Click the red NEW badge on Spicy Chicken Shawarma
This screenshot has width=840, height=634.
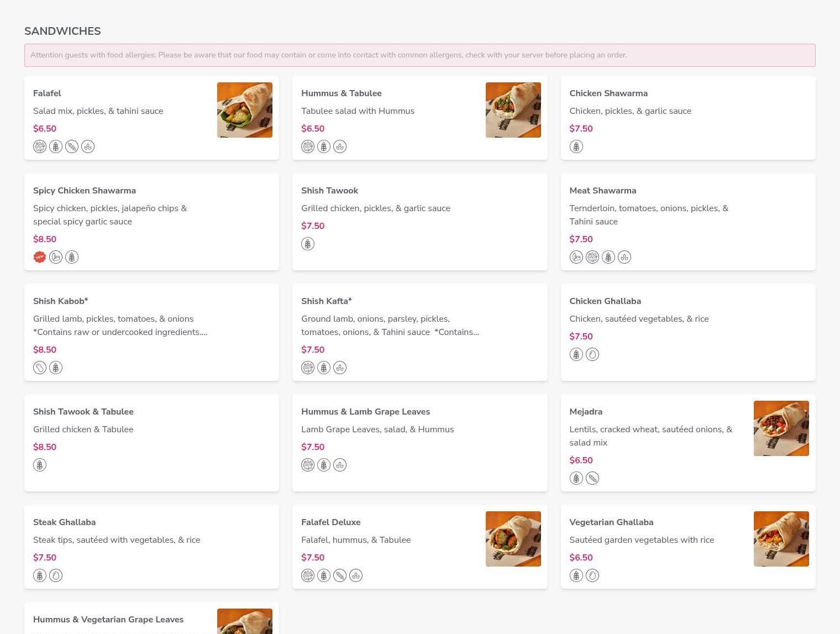[x=40, y=257]
